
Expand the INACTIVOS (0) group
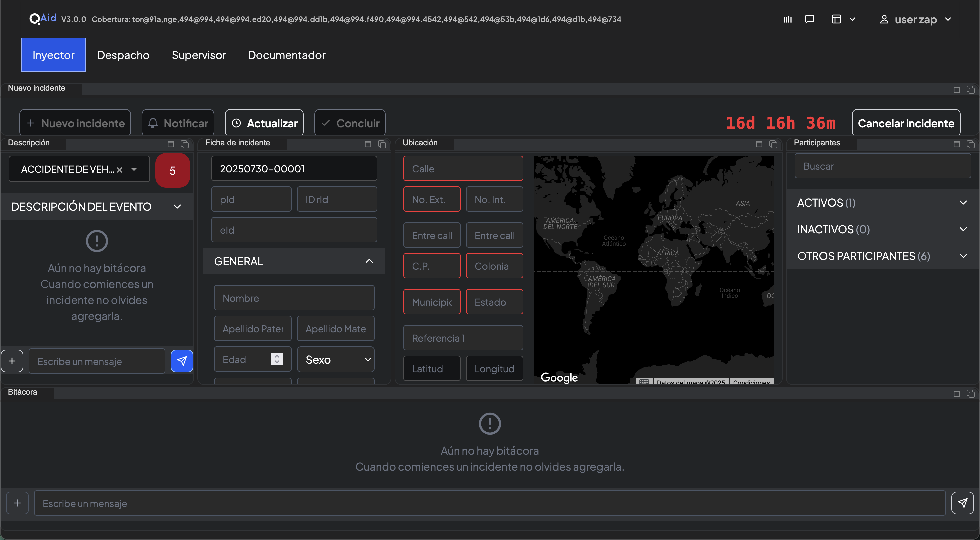(883, 229)
